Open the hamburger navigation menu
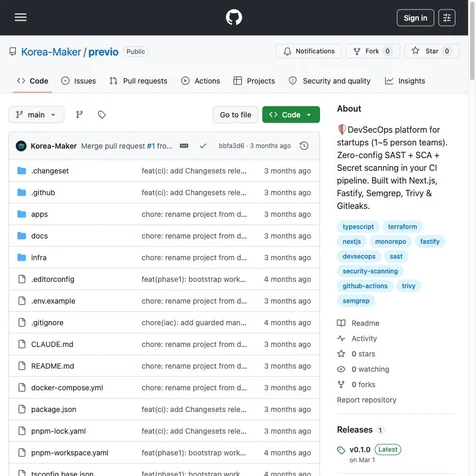 click(20, 17)
